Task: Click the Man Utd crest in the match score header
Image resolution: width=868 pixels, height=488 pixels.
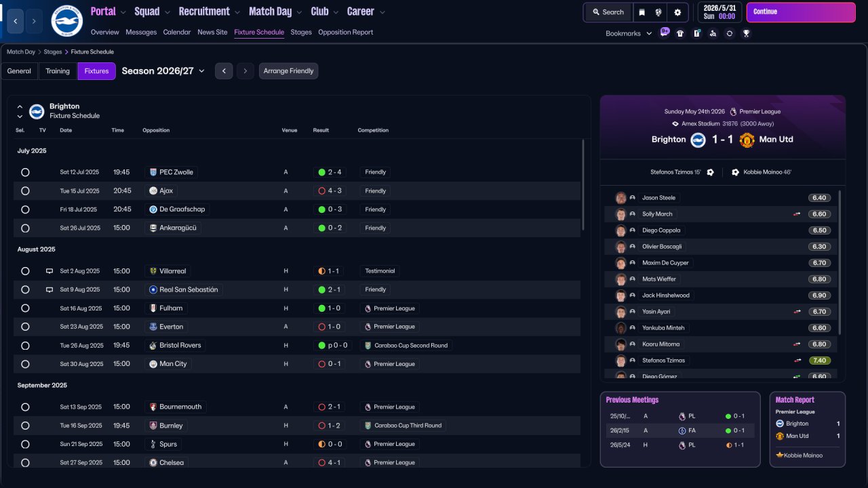Action: coord(747,140)
